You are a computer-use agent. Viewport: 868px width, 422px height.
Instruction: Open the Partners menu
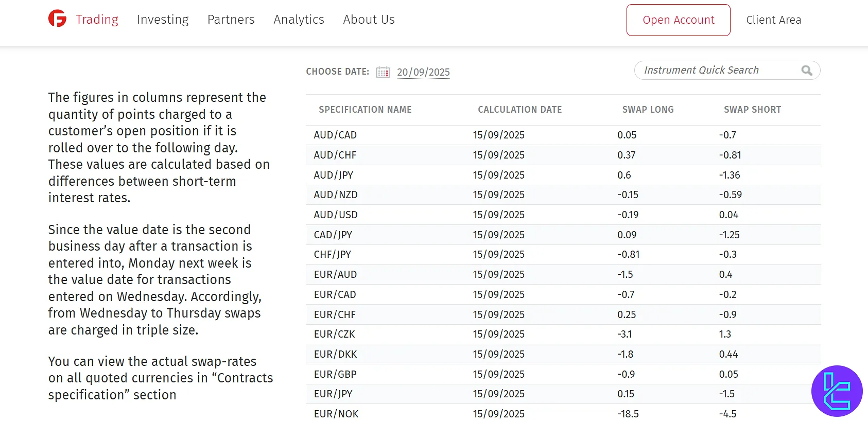[231, 20]
